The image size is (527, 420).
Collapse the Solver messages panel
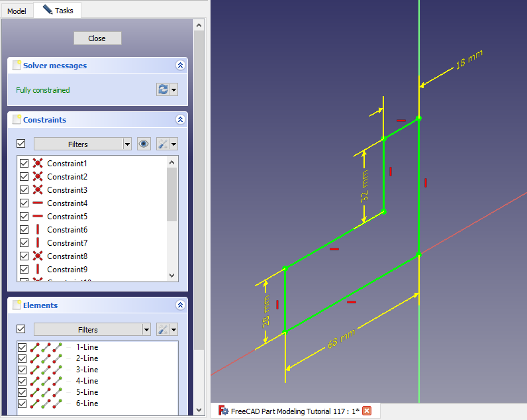[179, 66]
